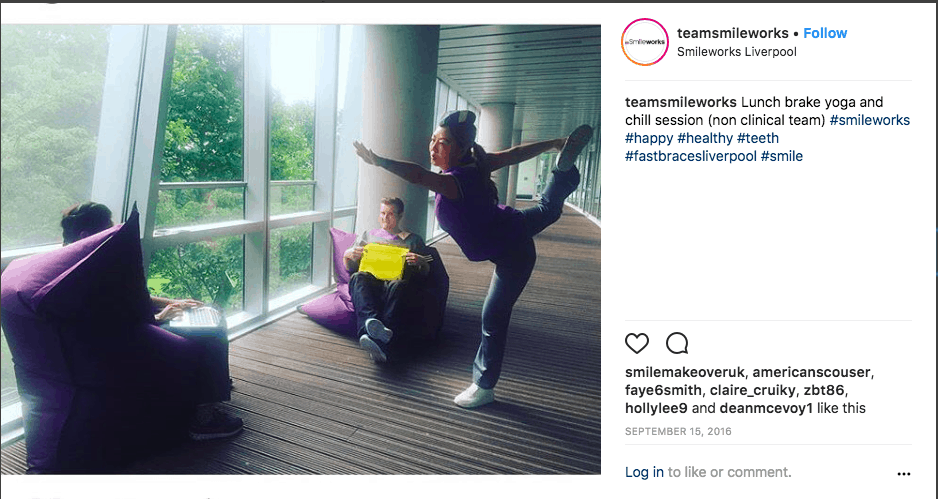
Task: Open comments with the speech bubble icon
Action: coord(677,343)
